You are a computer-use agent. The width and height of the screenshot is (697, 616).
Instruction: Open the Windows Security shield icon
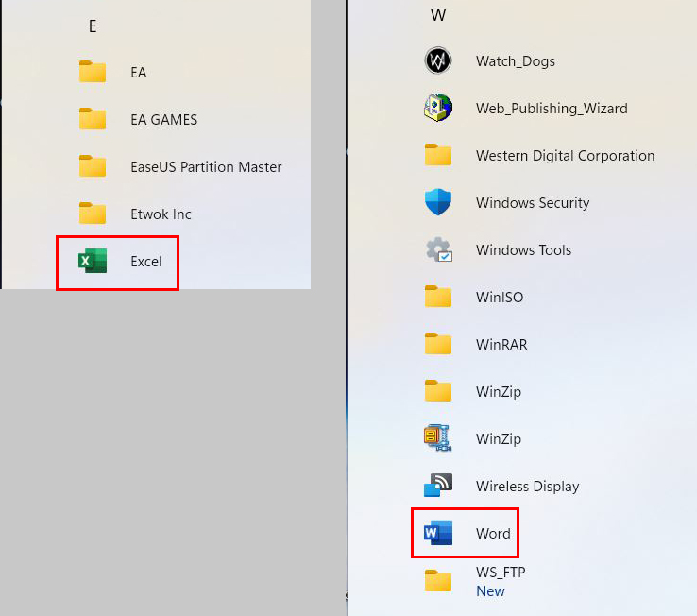[438, 202]
